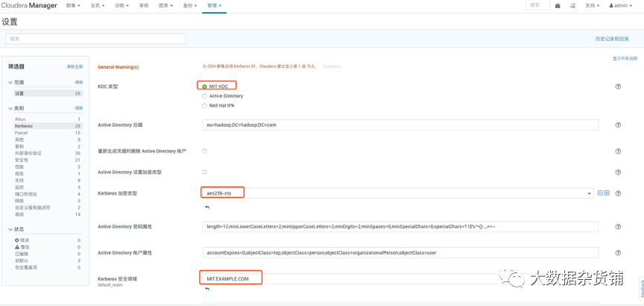Click help icon for KDC 类型
Viewport: 644px width, 306px height.
pos(618,87)
